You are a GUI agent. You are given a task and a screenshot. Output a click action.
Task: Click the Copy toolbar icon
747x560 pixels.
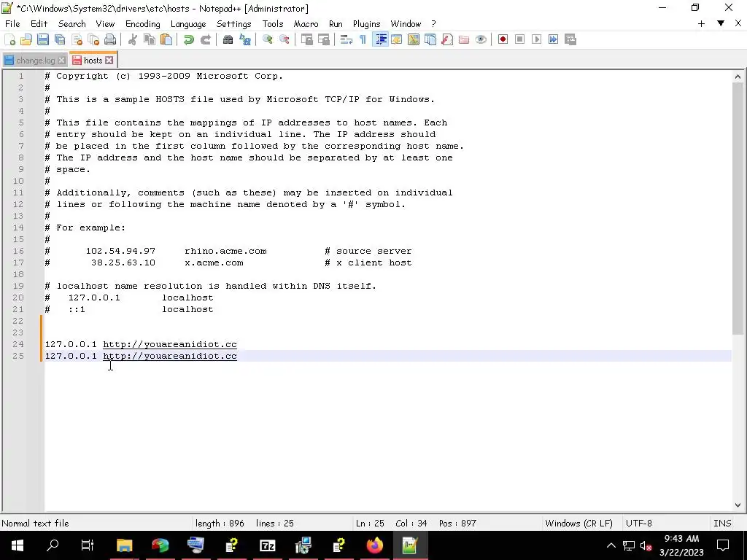pos(149,39)
